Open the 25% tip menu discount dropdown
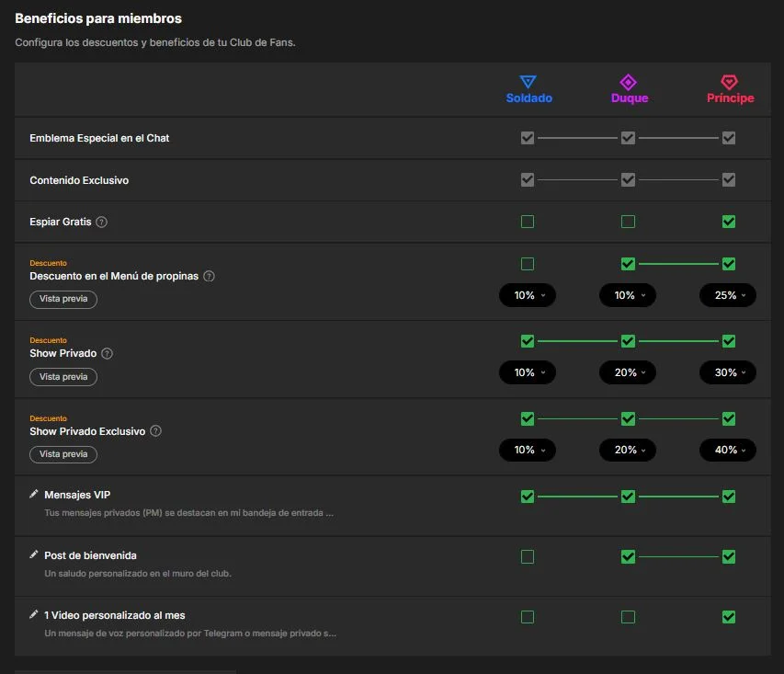This screenshot has width=784, height=674. click(x=728, y=295)
